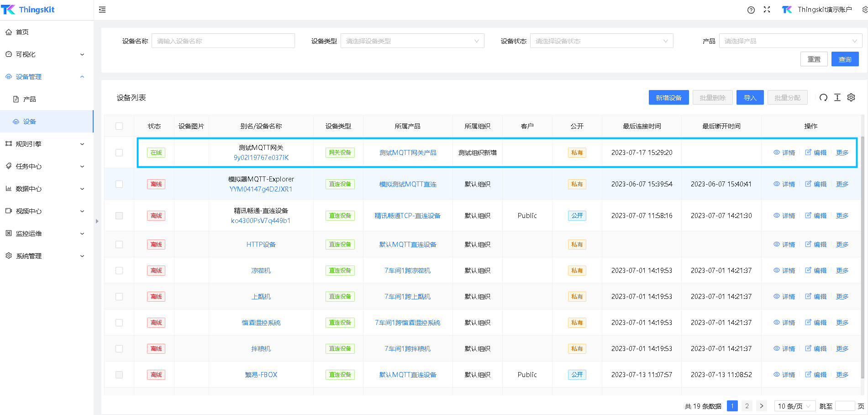Check the select-all checkbox in table header
The height and width of the screenshot is (415, 868).
tap(119, 126)
